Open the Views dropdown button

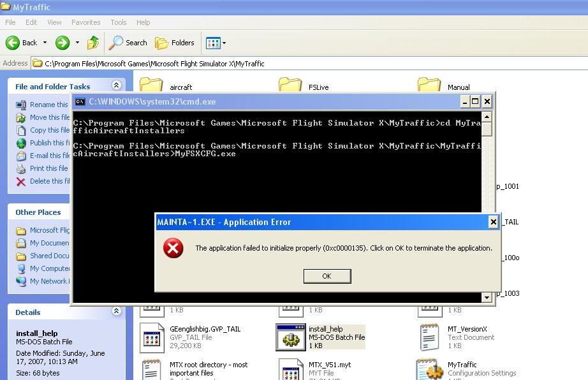coord(216,43)
